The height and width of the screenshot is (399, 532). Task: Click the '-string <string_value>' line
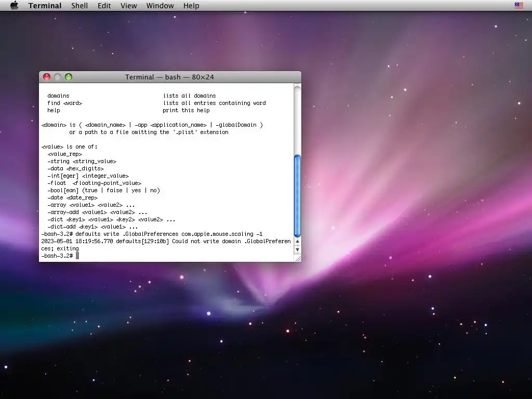tap(82, 161)
